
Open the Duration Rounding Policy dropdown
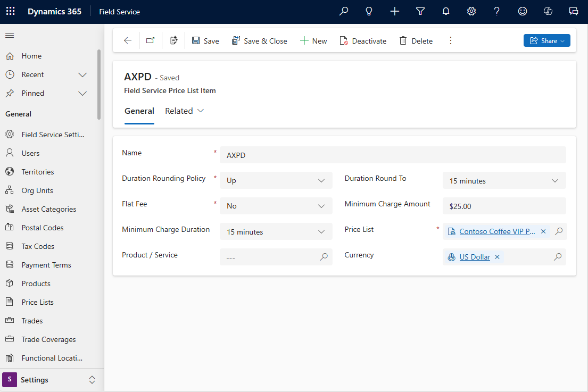point(276,180)
